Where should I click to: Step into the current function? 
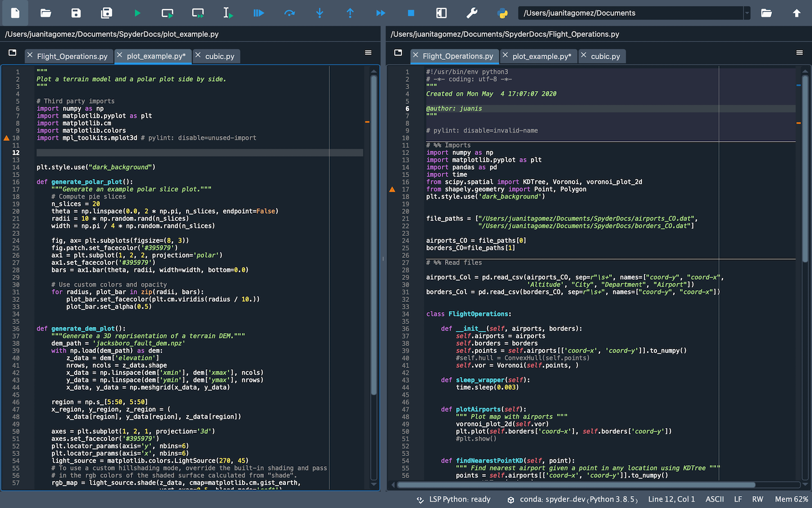click(x=320, y=12)
